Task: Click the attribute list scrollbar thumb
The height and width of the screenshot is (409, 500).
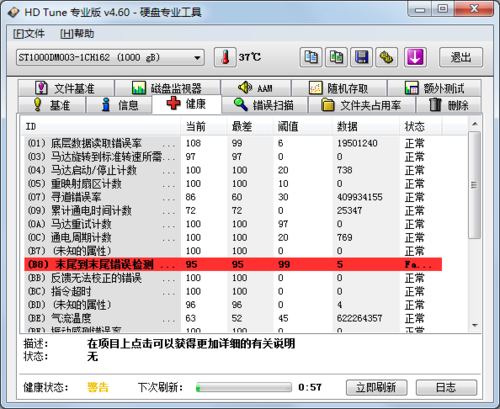Action: 474,185
